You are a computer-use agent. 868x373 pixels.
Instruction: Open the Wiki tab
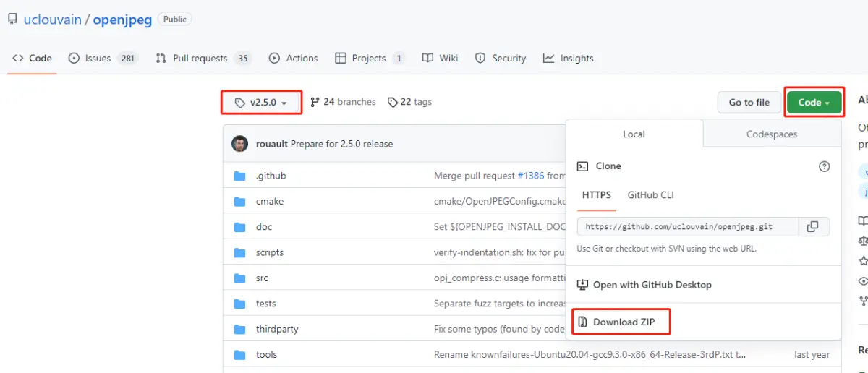pos(441,59)
